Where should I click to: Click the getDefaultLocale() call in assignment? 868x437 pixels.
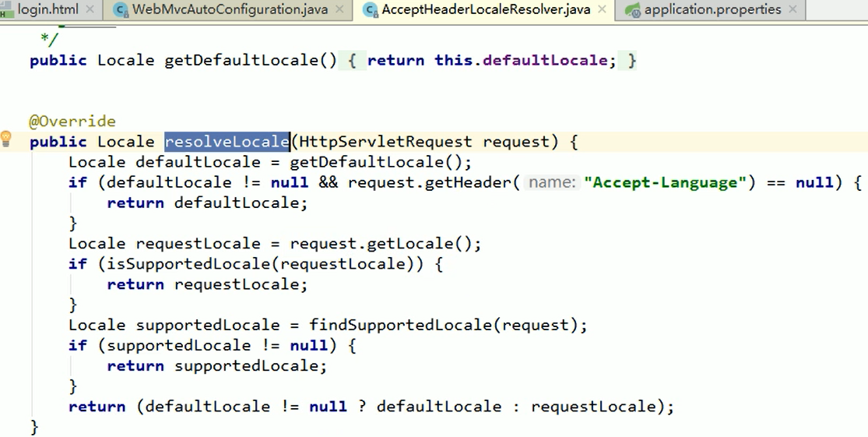(376, 162)
